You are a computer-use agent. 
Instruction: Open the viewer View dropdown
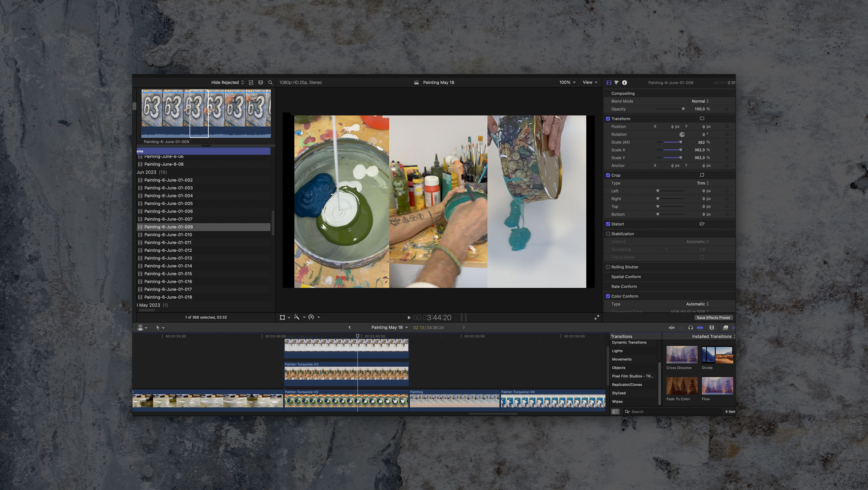point(590,82)
